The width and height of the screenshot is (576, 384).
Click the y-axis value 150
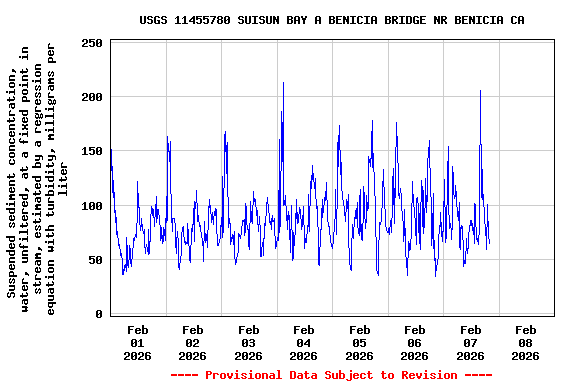(x=92, y=151)
